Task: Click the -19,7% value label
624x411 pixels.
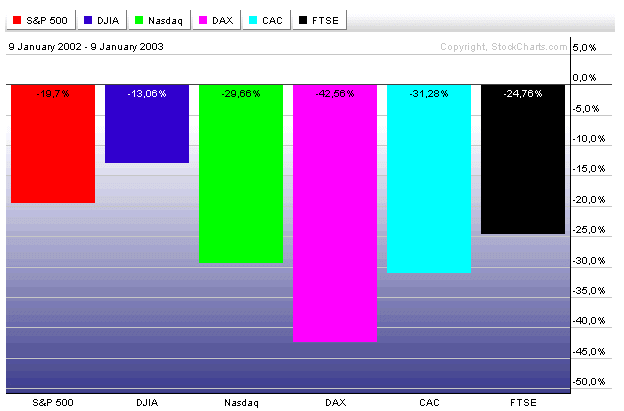Action: coord(53,93)
